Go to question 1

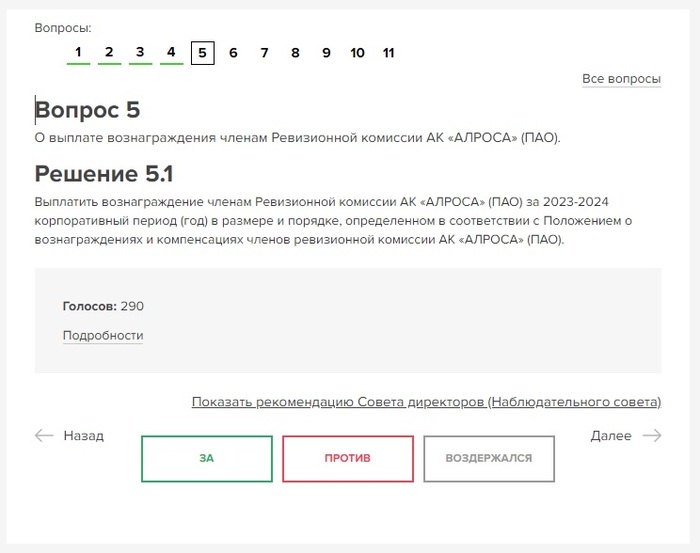pyautogui.click(x=79, y=53)
